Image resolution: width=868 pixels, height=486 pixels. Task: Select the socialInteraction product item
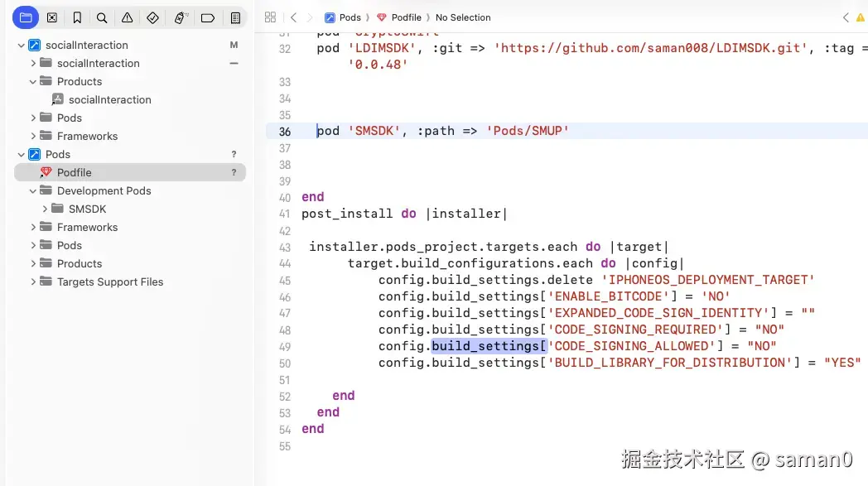pos(109,99)
